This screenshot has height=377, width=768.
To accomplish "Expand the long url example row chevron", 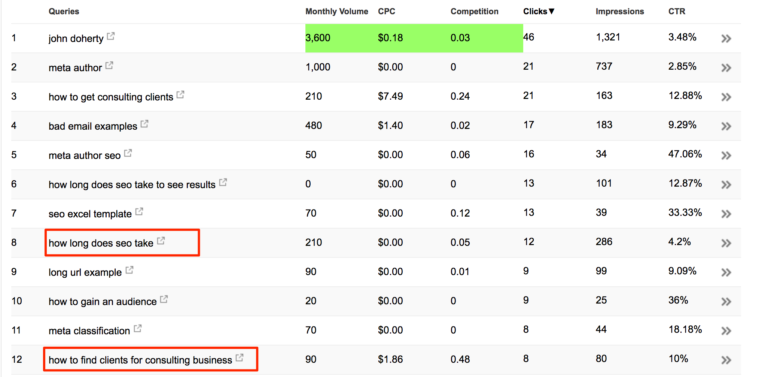I will (x=726, y=273).
